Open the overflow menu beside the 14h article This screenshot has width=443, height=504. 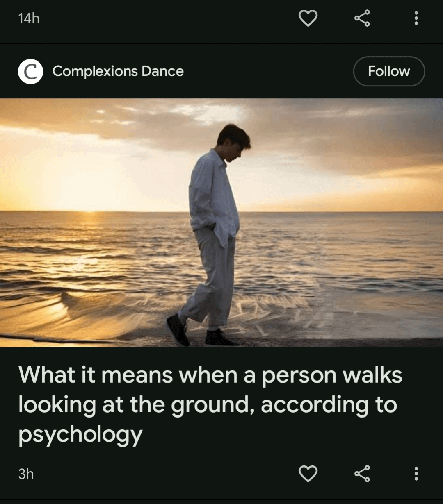click(x=416, y=18)
